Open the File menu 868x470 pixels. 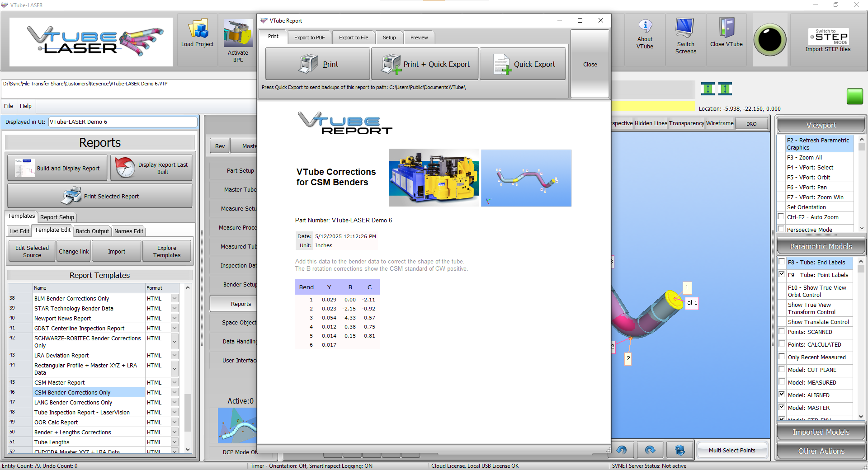pyautogui.click(x=9, y=106)
